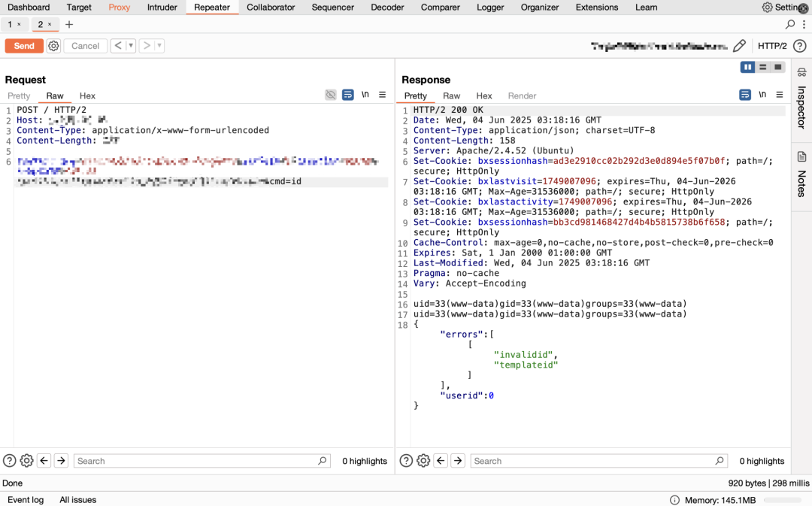Open request search settings gear
The image size is (812, 506).
pos(26,460)
